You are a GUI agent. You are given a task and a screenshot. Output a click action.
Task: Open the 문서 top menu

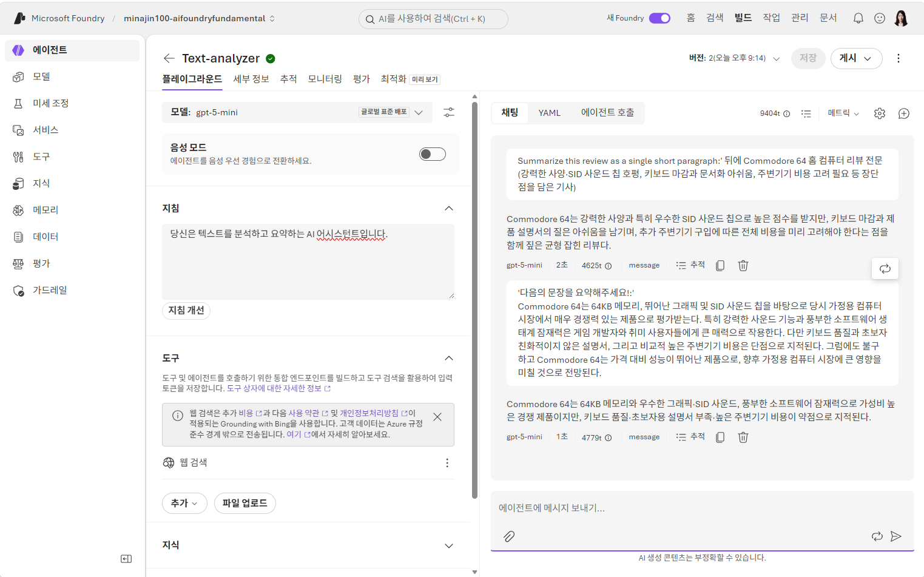pyautogui.click(x=828, y=18)
